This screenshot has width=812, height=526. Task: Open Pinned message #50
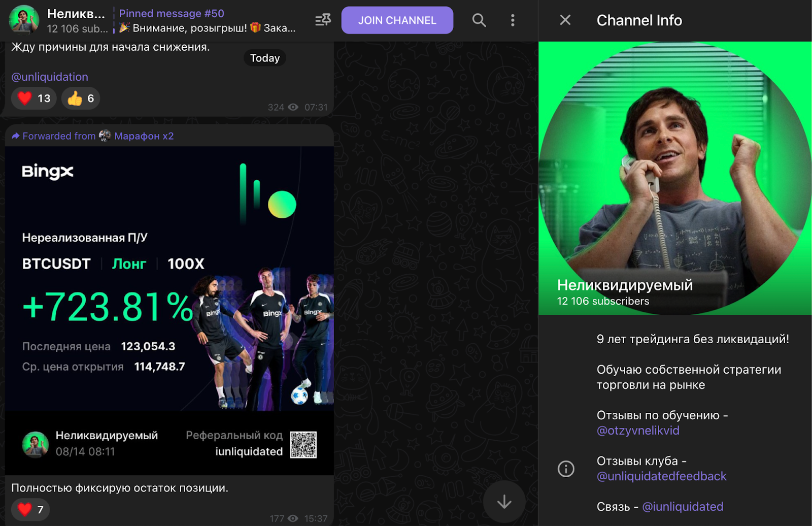point(207,20)
